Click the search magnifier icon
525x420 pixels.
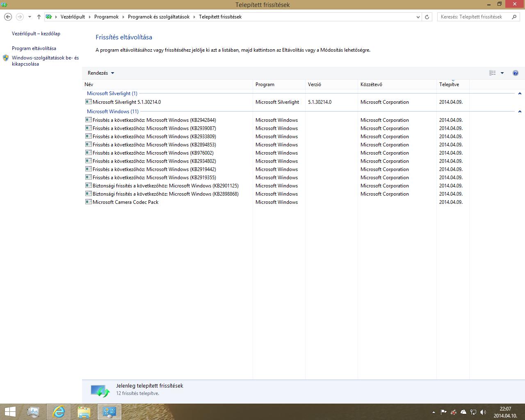[514, 17]
